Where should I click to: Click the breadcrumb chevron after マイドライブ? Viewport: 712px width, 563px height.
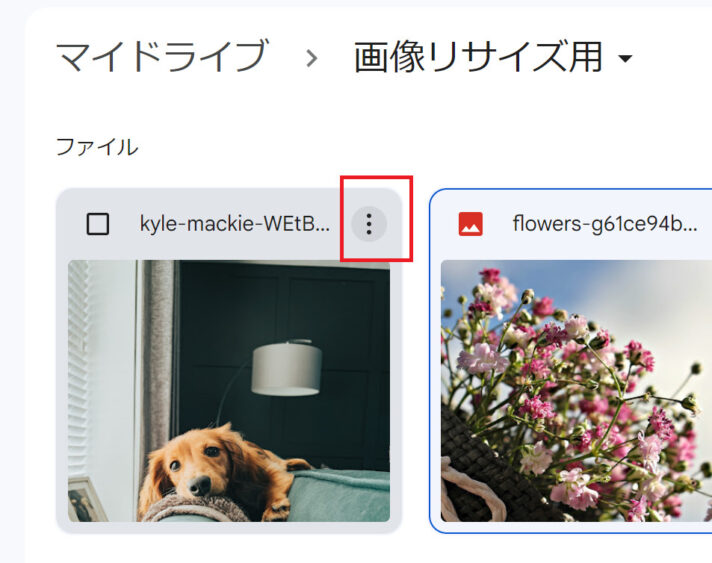[312, 58]
